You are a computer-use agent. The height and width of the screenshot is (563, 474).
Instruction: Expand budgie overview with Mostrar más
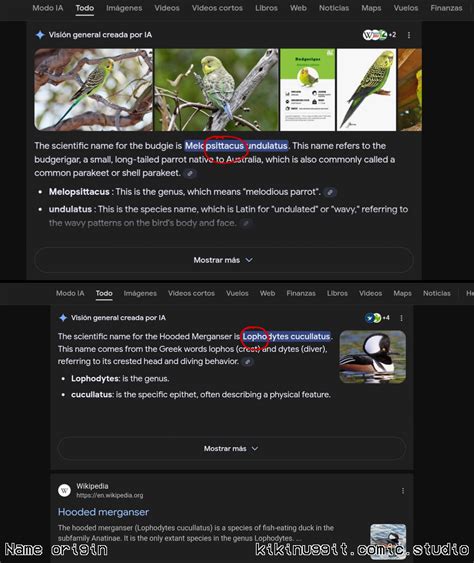pyautogui.click(x=223, y=260)
